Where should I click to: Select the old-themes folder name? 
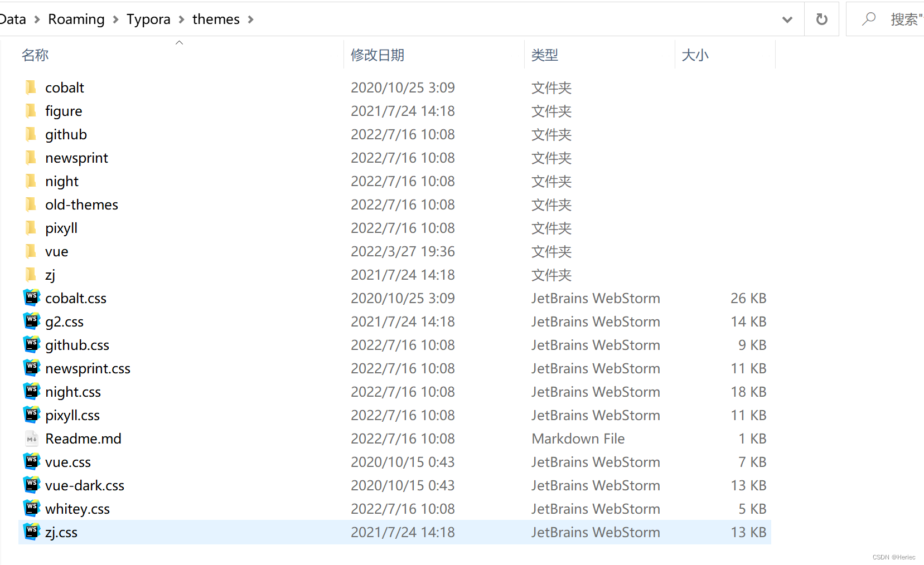click(81, 204)
